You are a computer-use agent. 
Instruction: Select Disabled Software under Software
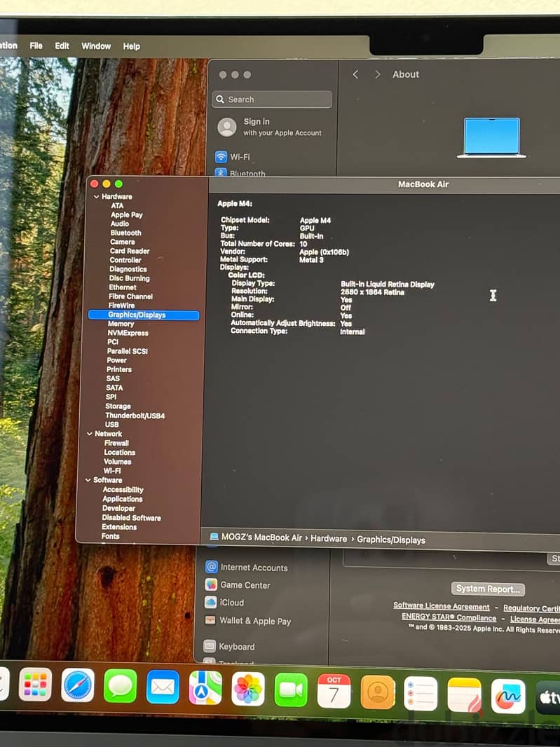click(131, 517)
